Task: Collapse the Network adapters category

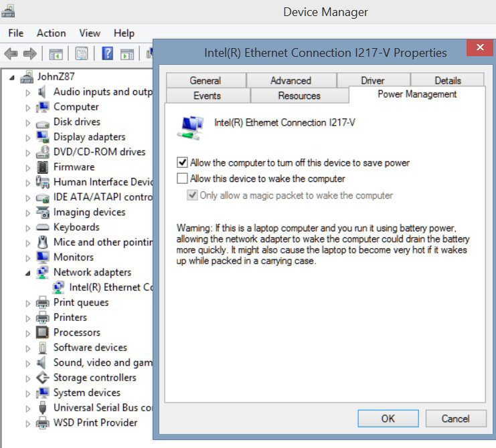Action: (x=28, y=273)
